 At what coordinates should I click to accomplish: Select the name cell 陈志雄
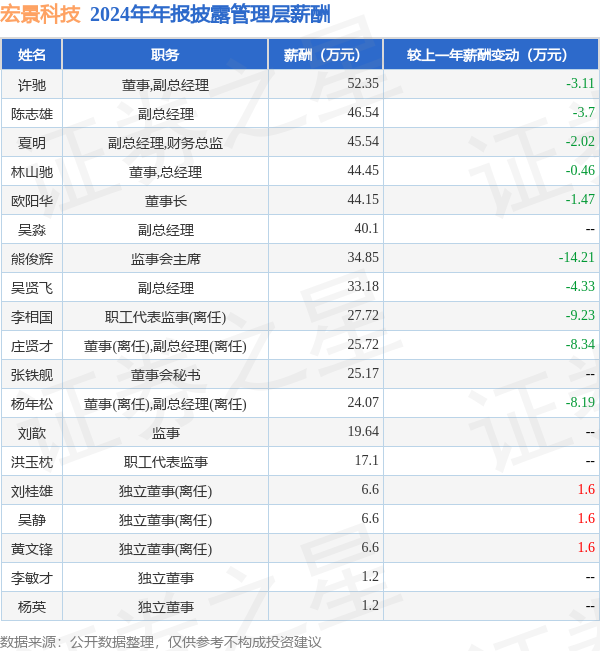pos(32,114)
